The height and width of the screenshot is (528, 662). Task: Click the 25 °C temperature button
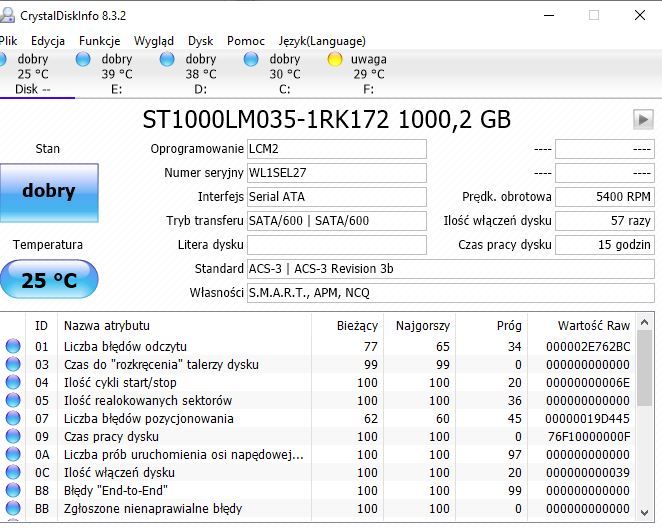[x=49, y=279]
